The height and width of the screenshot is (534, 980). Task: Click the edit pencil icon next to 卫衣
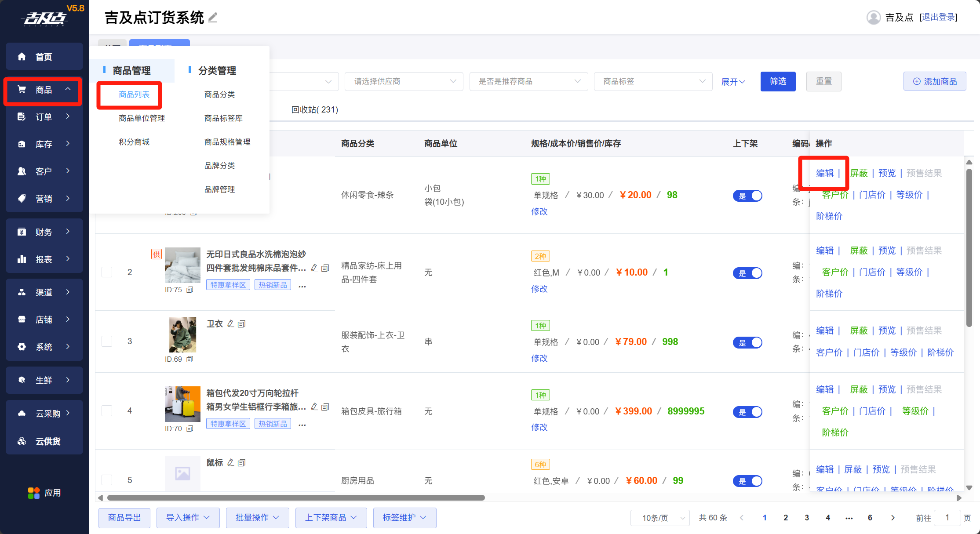(x=231, y=324)
